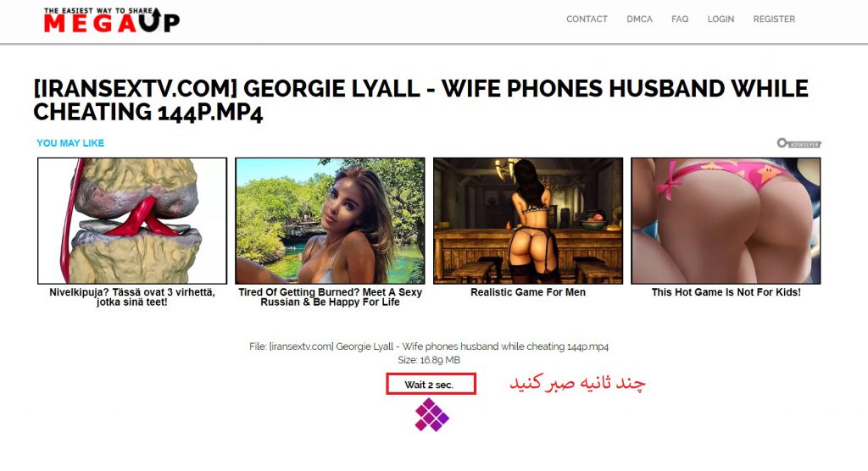Image resolution: width=868 pixels, height=471 pixels.
Task: Open the tavern game ad thumbnail
Action: click(x=528, y=221)
